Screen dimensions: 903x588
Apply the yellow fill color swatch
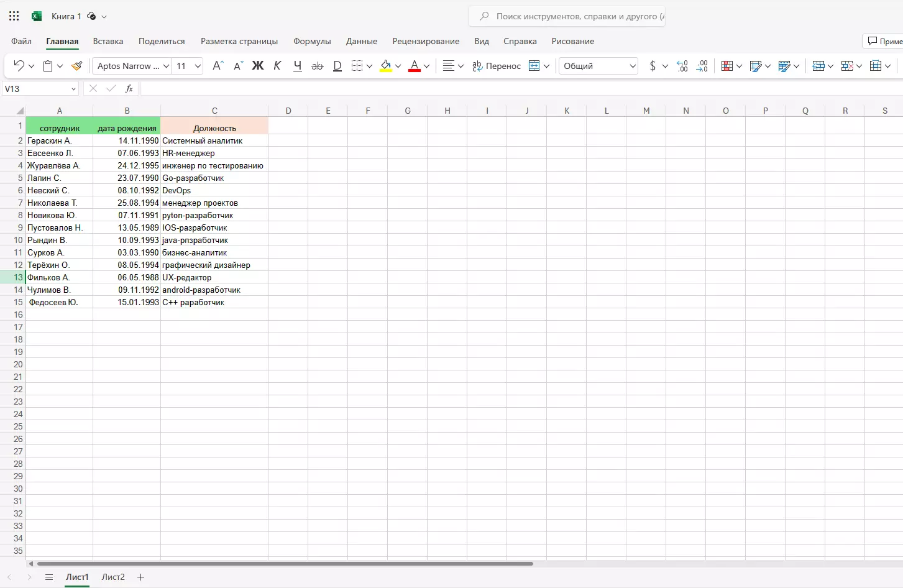pos(386,66)
